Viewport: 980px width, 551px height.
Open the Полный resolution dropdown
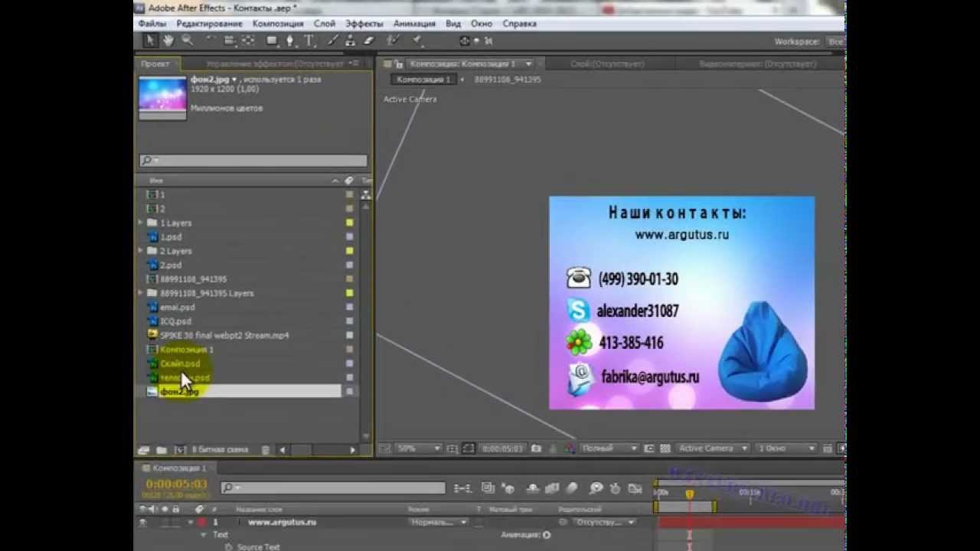[609, 448]
